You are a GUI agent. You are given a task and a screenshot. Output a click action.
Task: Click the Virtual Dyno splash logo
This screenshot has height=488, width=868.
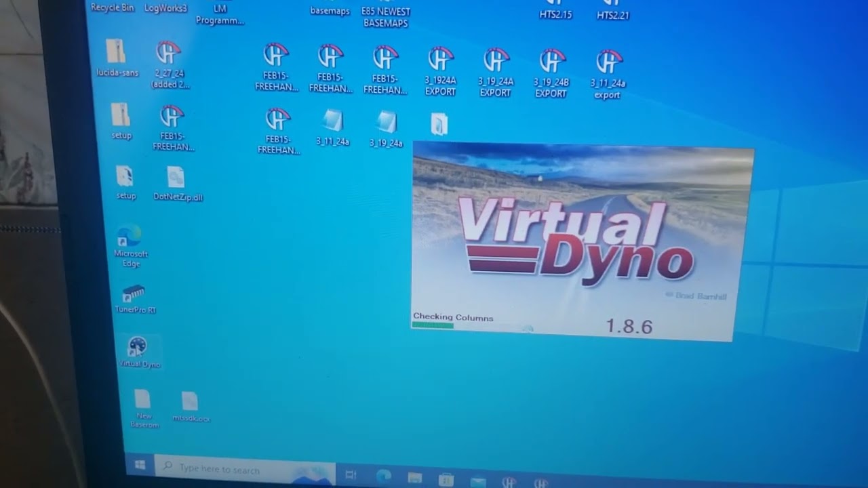click(x=576, y=239)
